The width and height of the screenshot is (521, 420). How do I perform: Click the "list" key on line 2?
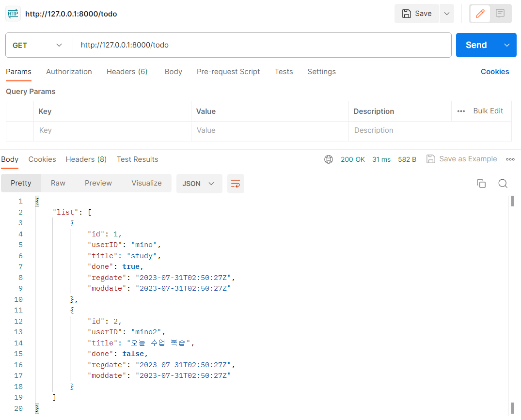pyautogui.click(x=65, y=212)
